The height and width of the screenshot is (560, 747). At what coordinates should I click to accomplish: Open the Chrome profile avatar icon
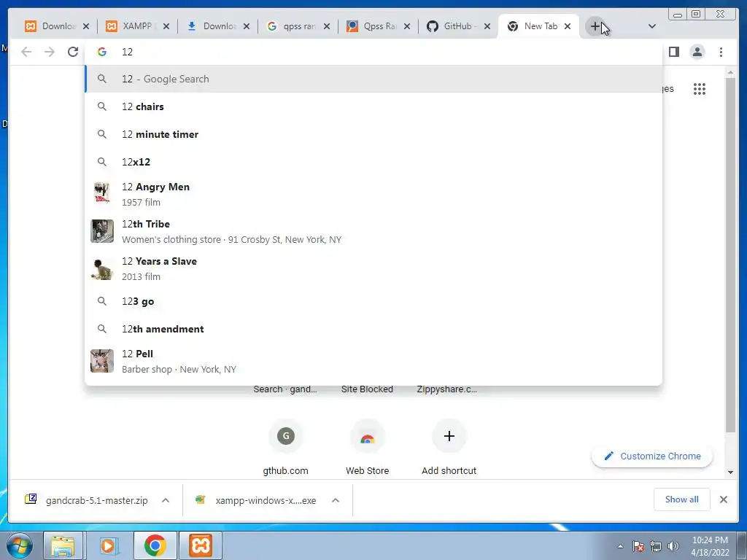point(697,52)
